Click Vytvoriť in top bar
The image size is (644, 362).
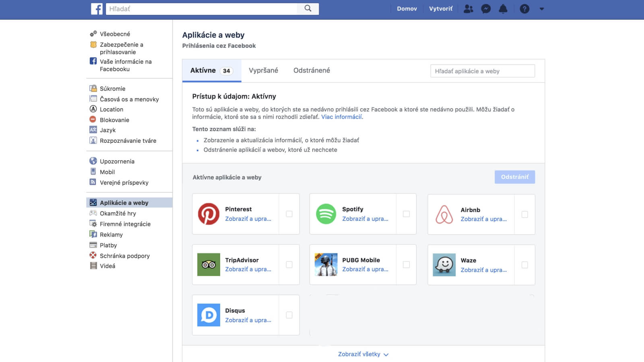[x=441, y=9]
